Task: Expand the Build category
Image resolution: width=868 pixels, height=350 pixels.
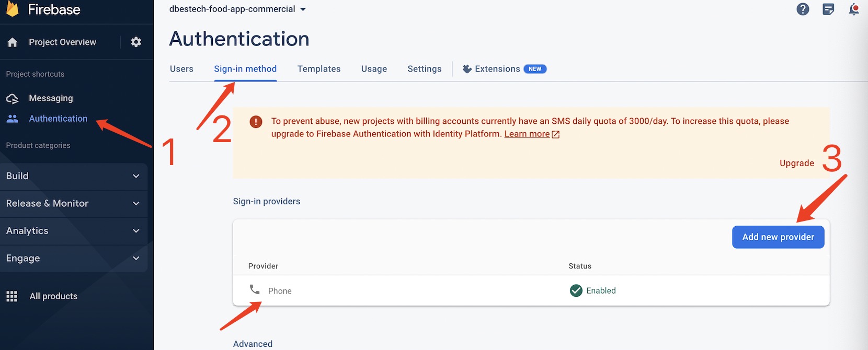Action: (x=74, y=176)
